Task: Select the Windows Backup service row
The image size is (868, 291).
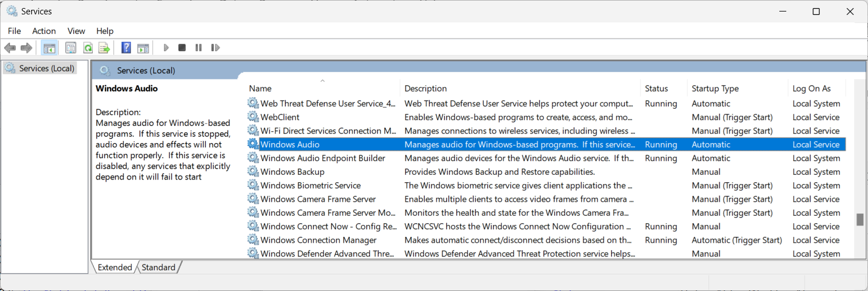Action: click(293, 172)
